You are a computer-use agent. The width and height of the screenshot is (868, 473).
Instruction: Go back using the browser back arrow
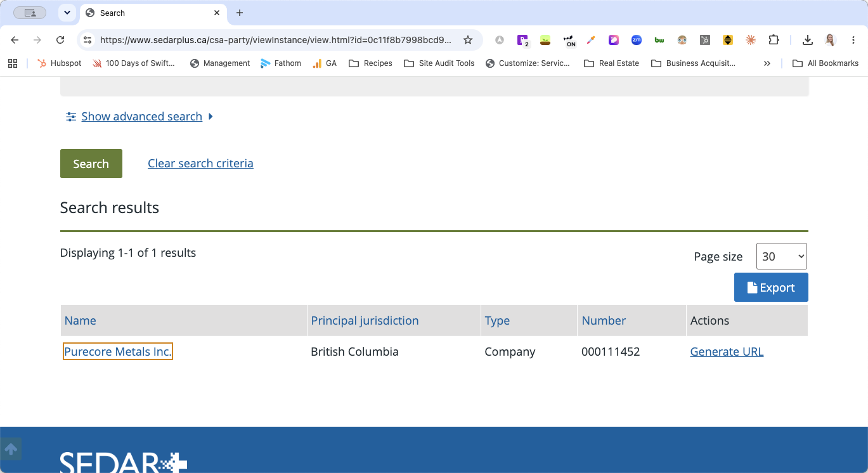pos(15,40)
